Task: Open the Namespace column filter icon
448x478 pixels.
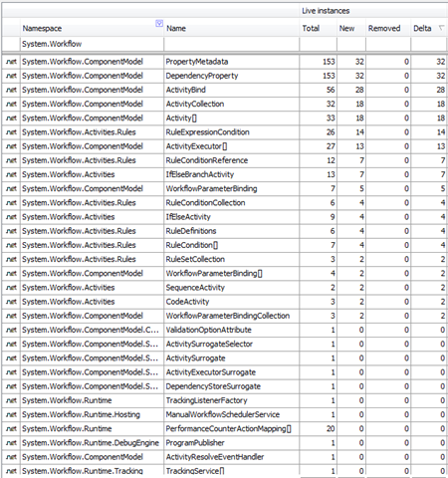Action: [x=159, y=23]
